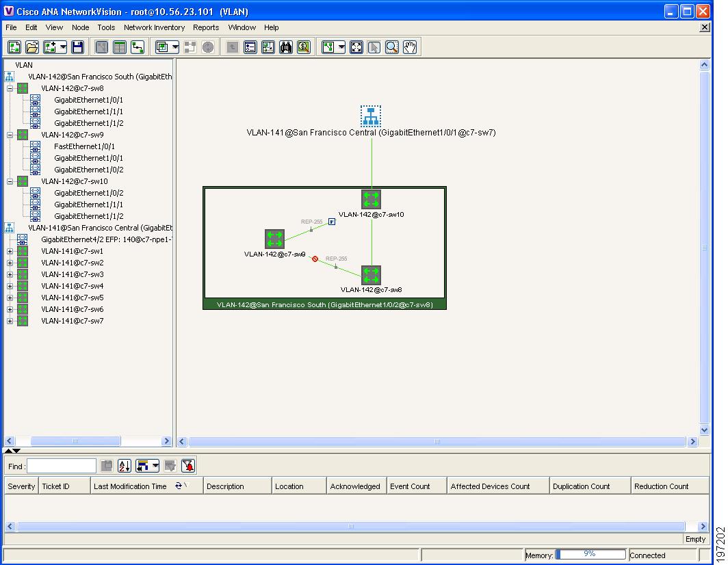Open the layout dropdown arrow

341,47
